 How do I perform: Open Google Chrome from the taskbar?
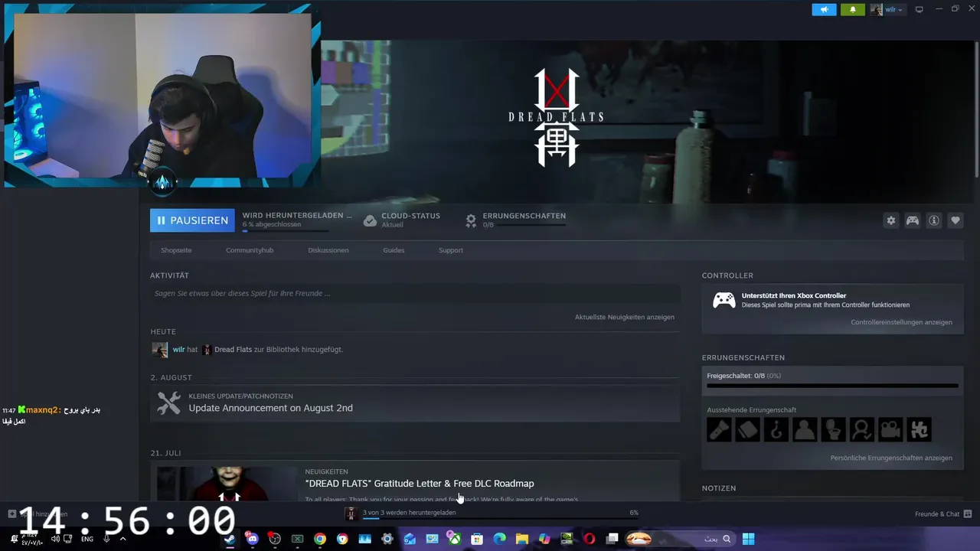320,539
